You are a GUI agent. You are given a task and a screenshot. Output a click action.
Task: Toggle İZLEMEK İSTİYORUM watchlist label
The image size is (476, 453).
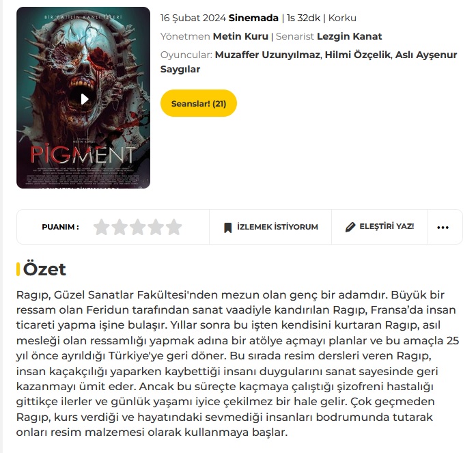point(277,227)
